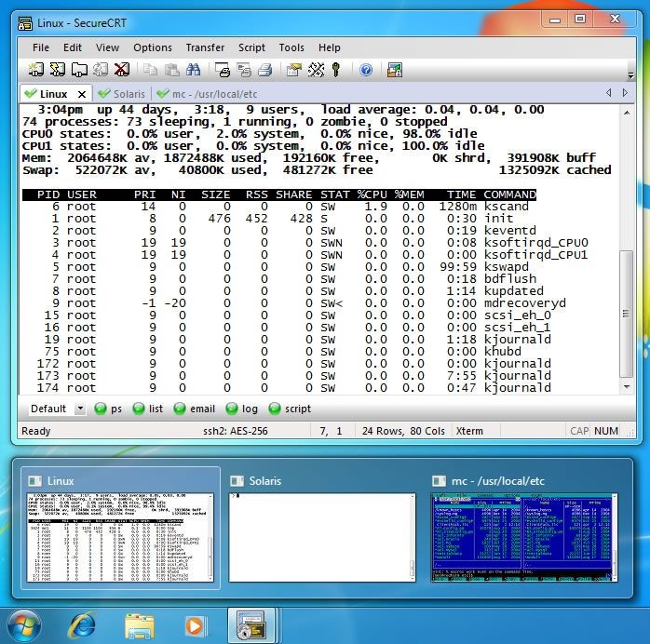
Task: Click the Connect toolbar icon
Action: pos(36,70)
